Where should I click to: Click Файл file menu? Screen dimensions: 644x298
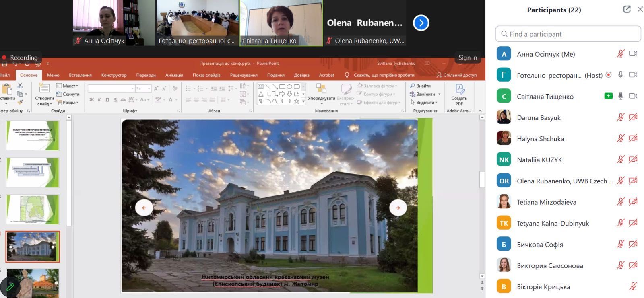coord(5,75)
